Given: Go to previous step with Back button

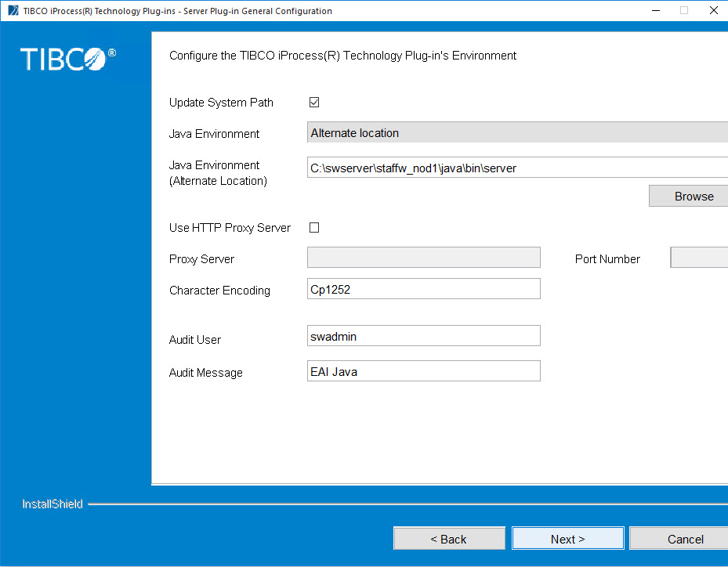Looking at the screenshot, I should 449,539.
